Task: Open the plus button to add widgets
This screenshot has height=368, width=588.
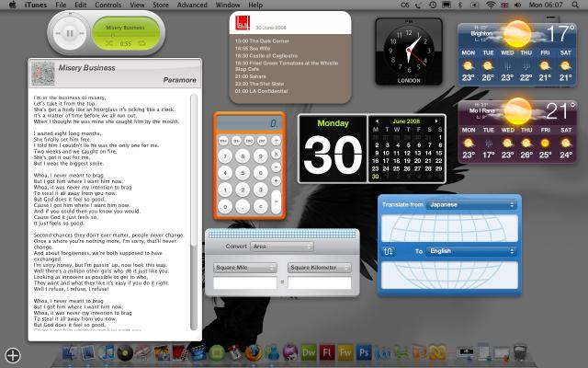Action: 13,355
